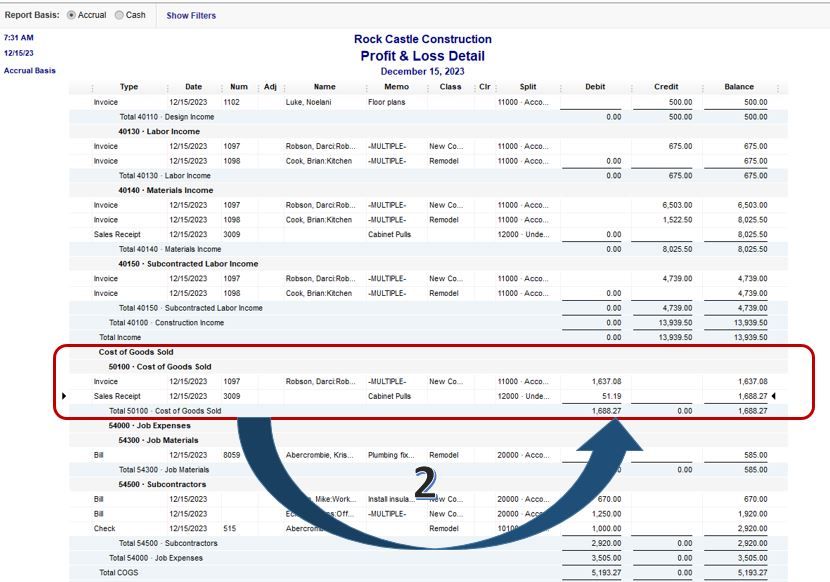
Task: Click the Show Filters link
Action: [x=191, y=16]
